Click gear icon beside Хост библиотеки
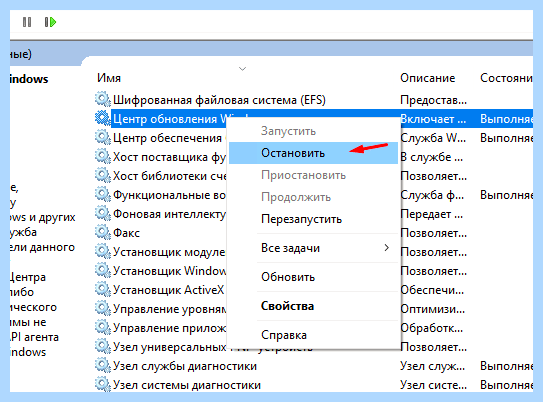This screenshot has width=543, height=402. pos(103,176)
